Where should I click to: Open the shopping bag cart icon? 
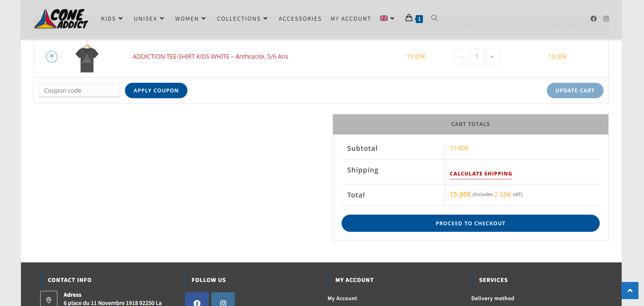click(409, 18)
